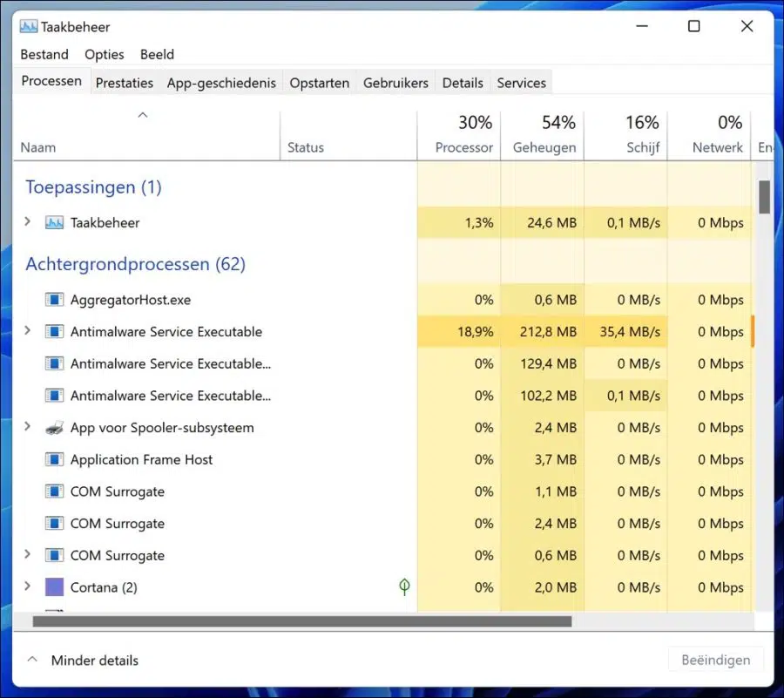Viewport: 784px width, 698px height.
Task: Switch to the Prestaties tab
Action: (x=125, y=83)
